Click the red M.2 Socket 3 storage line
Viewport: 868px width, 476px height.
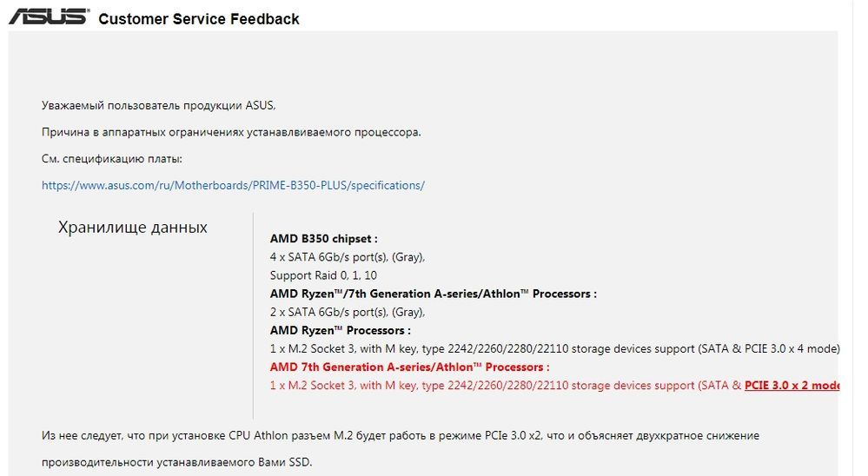505,385
